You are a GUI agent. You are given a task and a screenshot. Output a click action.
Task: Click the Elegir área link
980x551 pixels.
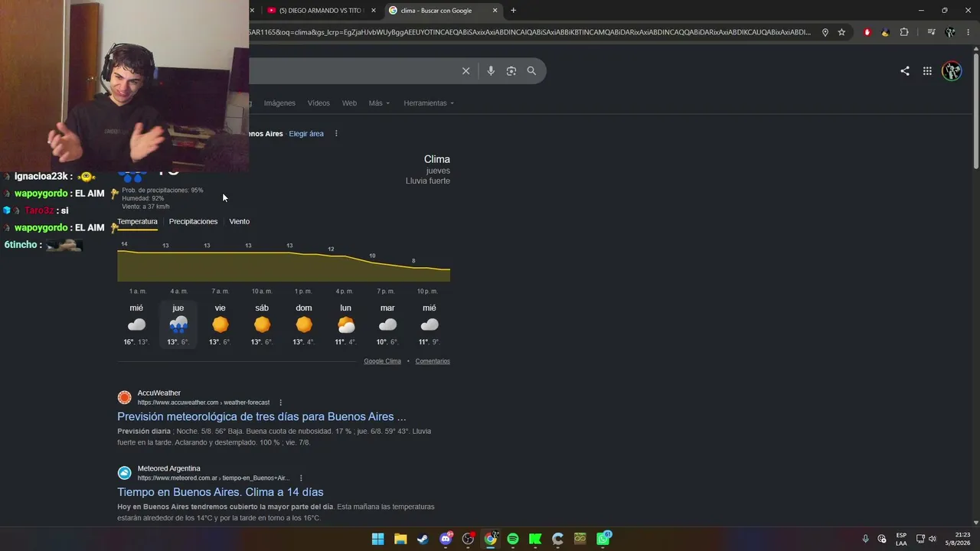306,134
